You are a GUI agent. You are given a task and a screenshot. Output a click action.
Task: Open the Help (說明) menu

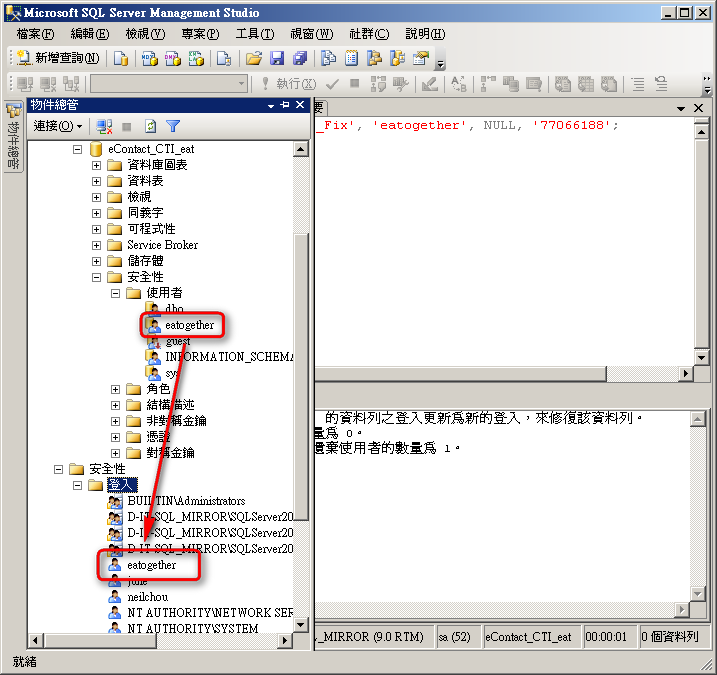pos(425,34)
